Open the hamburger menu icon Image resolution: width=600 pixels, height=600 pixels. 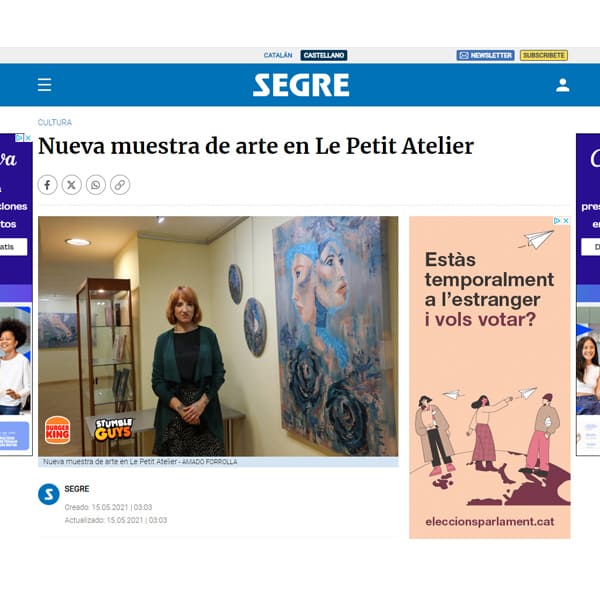44,85
